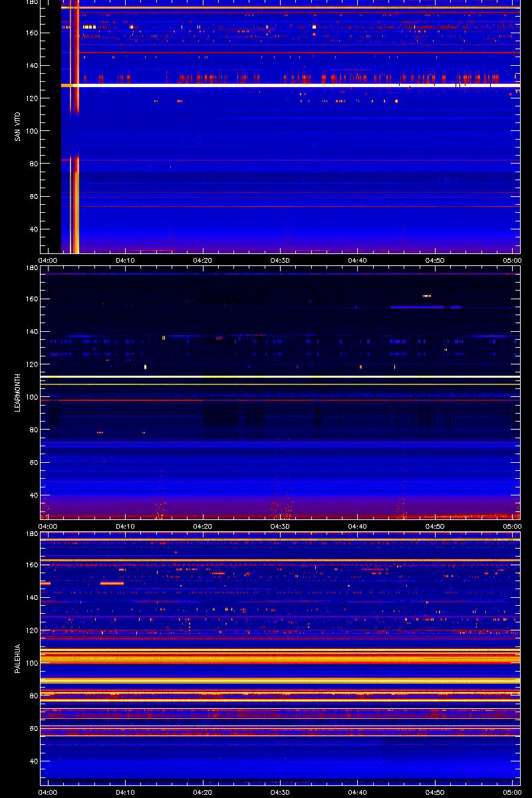Click the 60 frequency tick on San Vito axis
Viewport: 532px width, 798px height.
tap(33, 197)
